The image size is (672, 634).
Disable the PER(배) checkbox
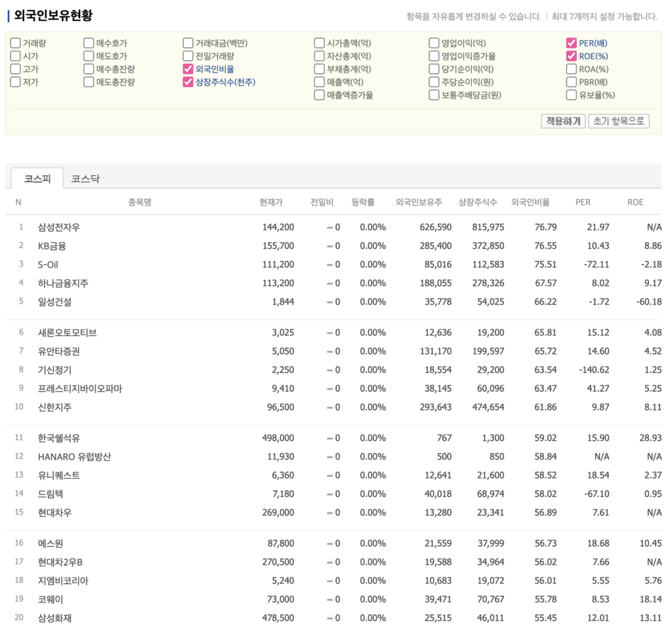[x=571, y=43]
